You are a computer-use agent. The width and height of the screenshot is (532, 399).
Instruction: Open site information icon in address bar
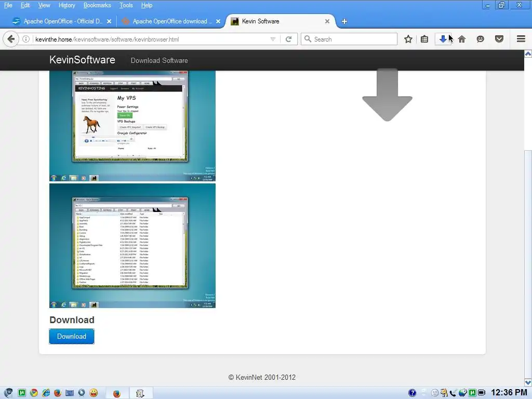click(26, 39)
